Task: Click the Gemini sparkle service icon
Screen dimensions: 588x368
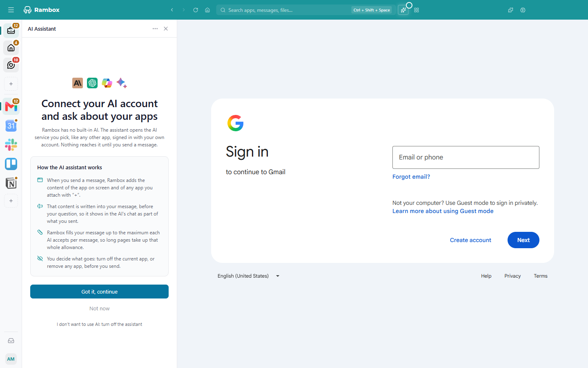Action: point(122,83)
